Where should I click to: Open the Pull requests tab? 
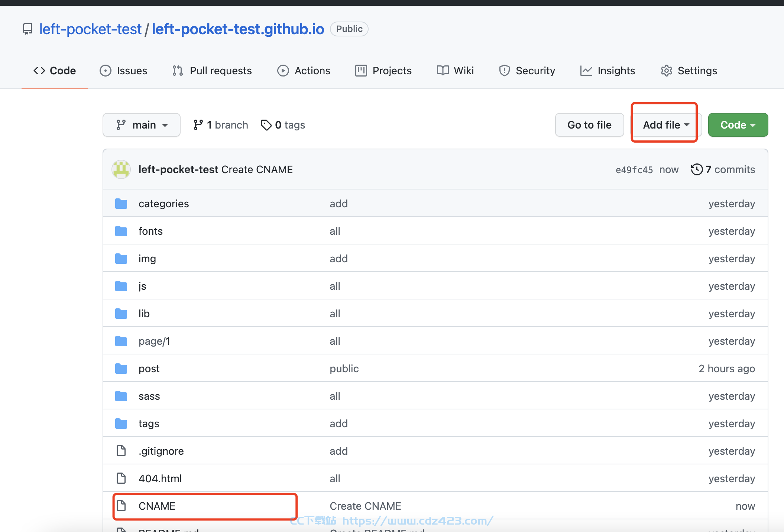[212, 71]
